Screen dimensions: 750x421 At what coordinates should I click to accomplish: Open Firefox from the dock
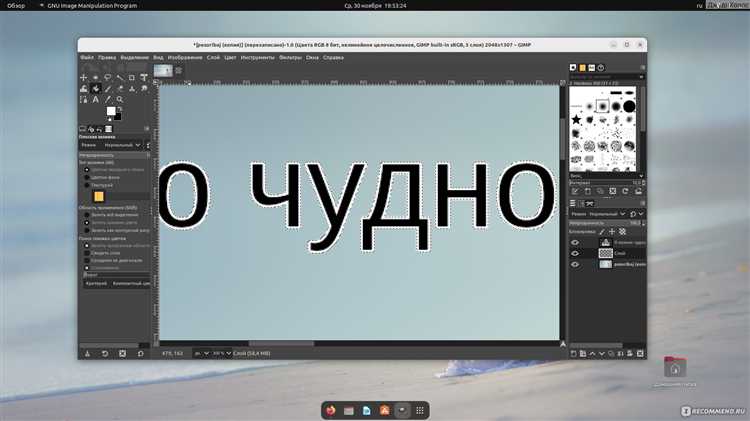click(331, 410)
